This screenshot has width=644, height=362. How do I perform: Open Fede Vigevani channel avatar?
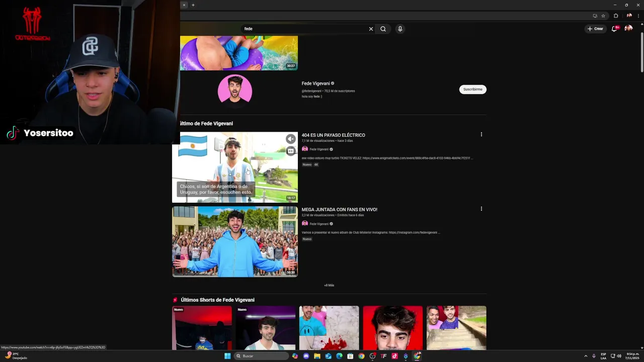[x=235, y=91]
